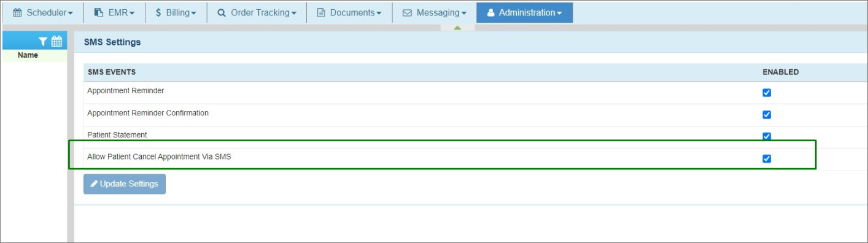Collapse the top panel with green arrow
The image size is (868, 243).
click(457, 28)
